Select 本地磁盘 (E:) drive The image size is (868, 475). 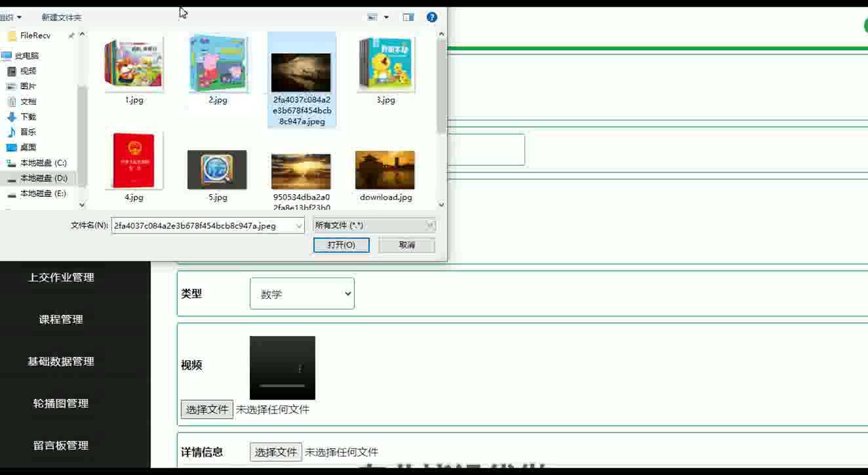(x=43, y=194)
